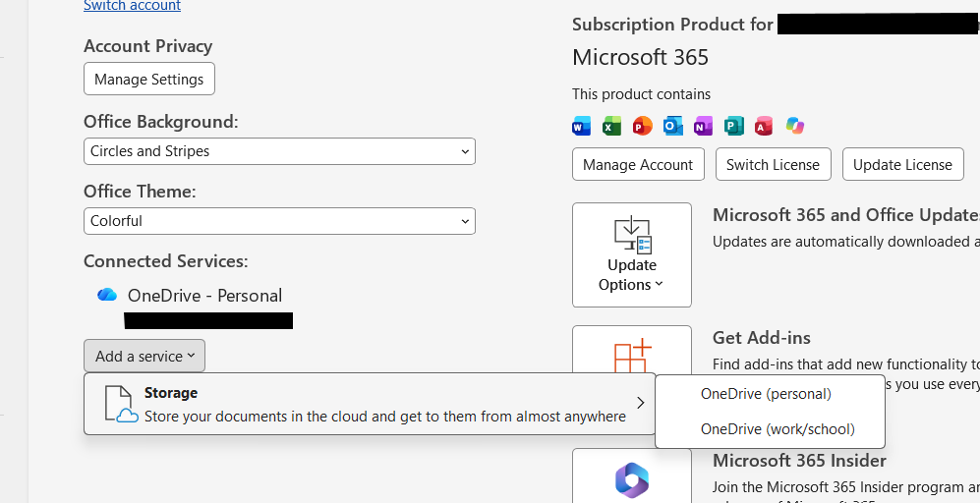Click the Manage Account button

[x=638, y=164]
